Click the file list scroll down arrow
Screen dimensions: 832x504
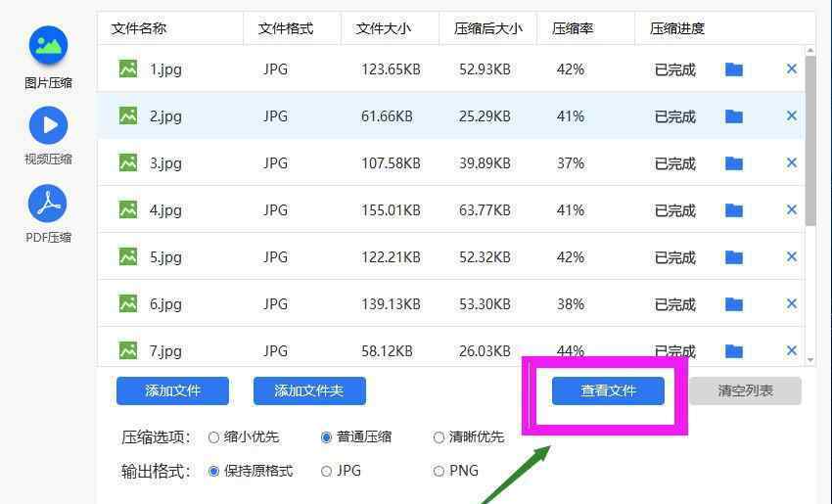click(x=810, y=360)
